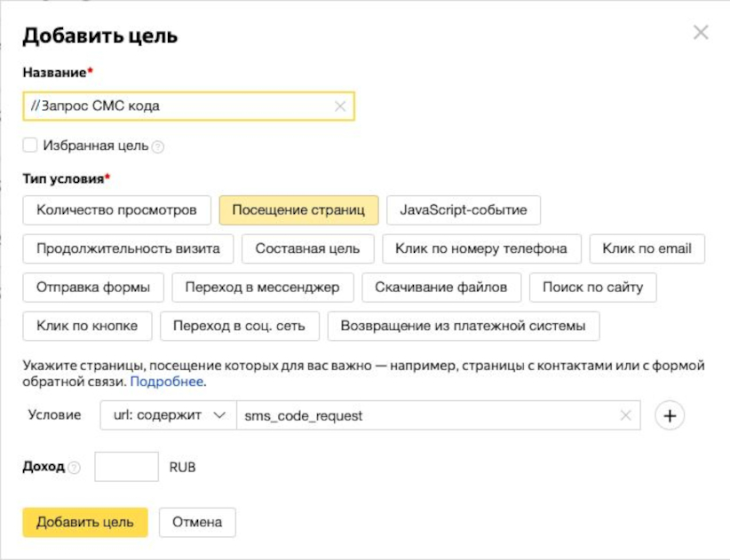The width and height of the screenshot is (730, 560).
Task: Select Составная цель condition type
Action: [x=308, y=248]
